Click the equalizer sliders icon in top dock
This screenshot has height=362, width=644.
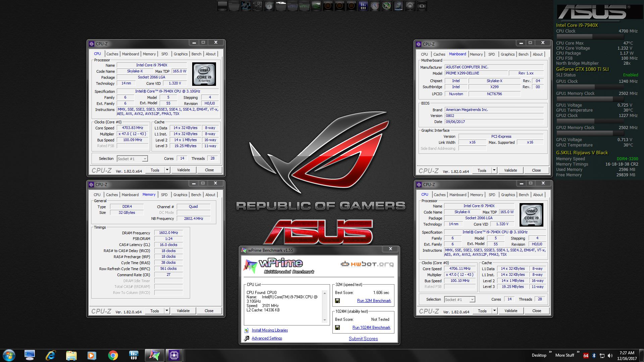pos(257,6)
